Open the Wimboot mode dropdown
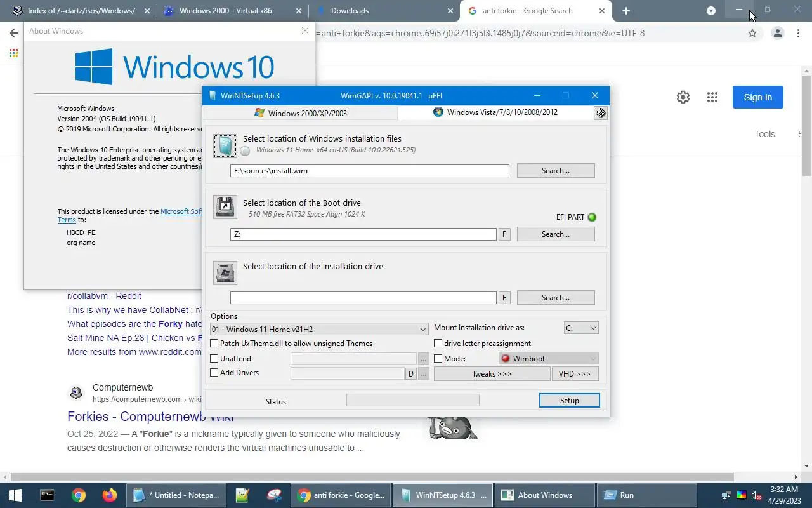 tap(549, 359)
